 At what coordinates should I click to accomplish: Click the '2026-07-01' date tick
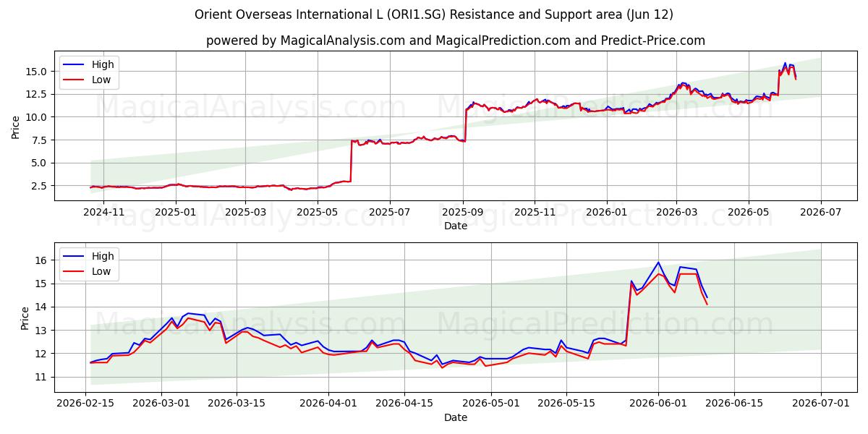821,404
